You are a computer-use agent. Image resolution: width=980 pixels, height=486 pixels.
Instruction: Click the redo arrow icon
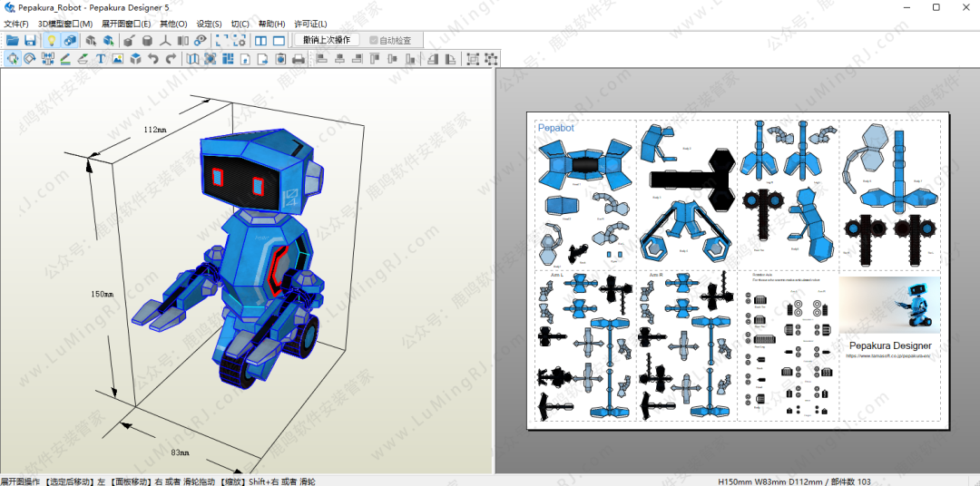tap(171, 59)
